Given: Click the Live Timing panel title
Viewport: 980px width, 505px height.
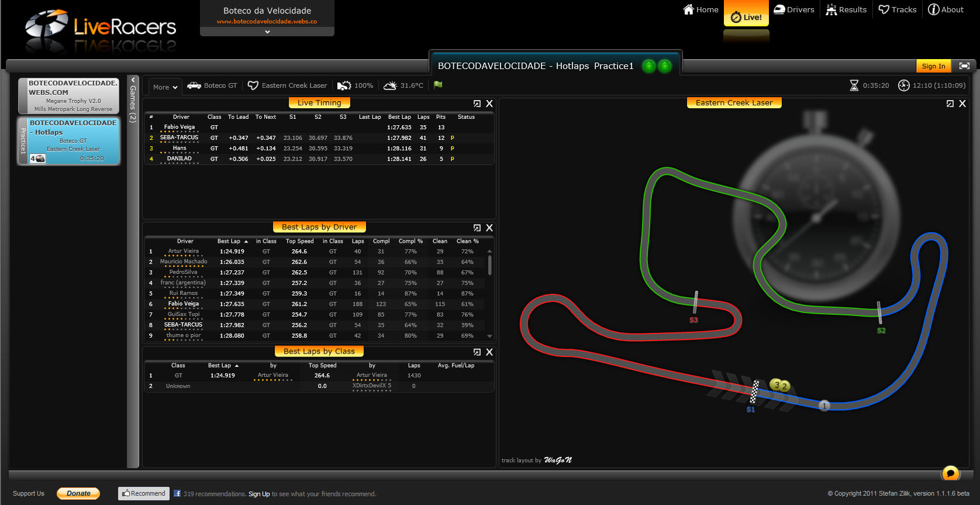Looking at the screenshot, I should click(319, 103).
